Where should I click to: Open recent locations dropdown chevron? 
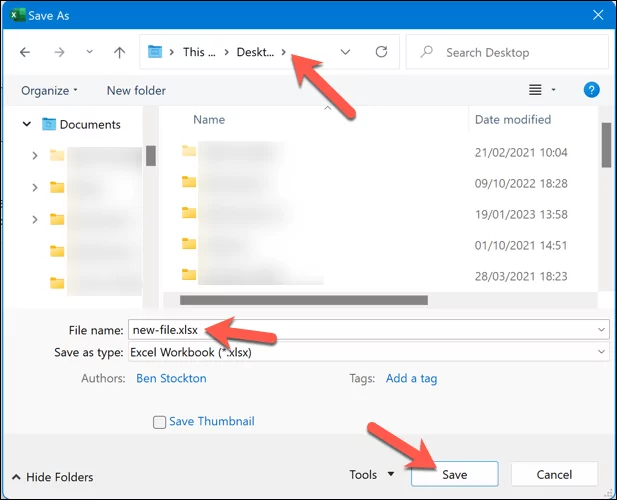[x=90, y=52]
